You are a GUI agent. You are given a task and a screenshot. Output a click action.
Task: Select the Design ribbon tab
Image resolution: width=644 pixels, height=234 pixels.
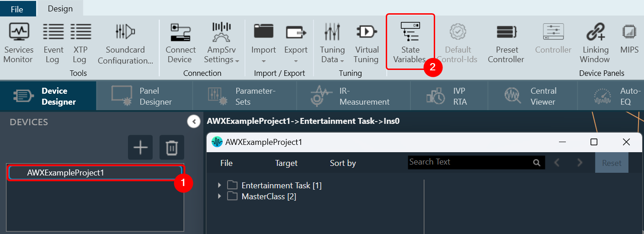click(x=60, y=9)
